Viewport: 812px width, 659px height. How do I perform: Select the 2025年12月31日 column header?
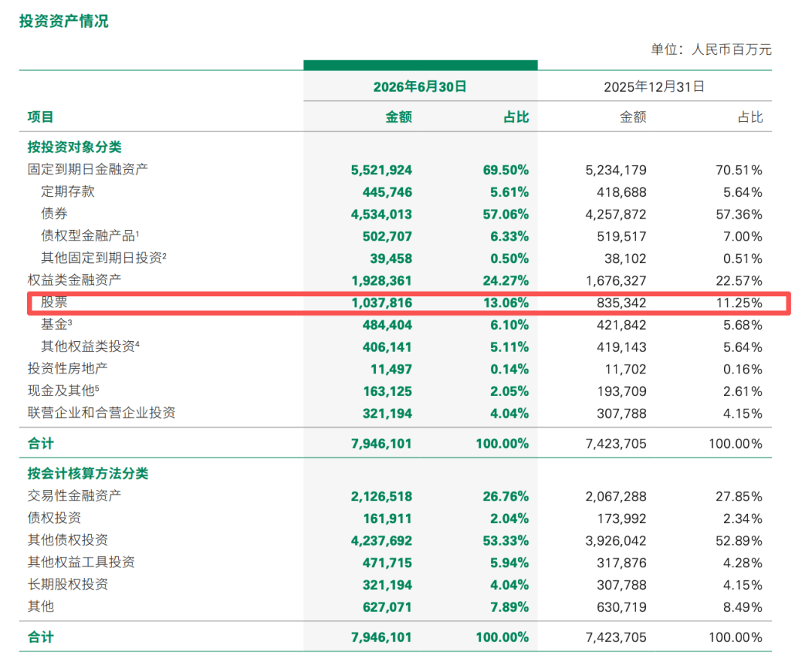654,86
